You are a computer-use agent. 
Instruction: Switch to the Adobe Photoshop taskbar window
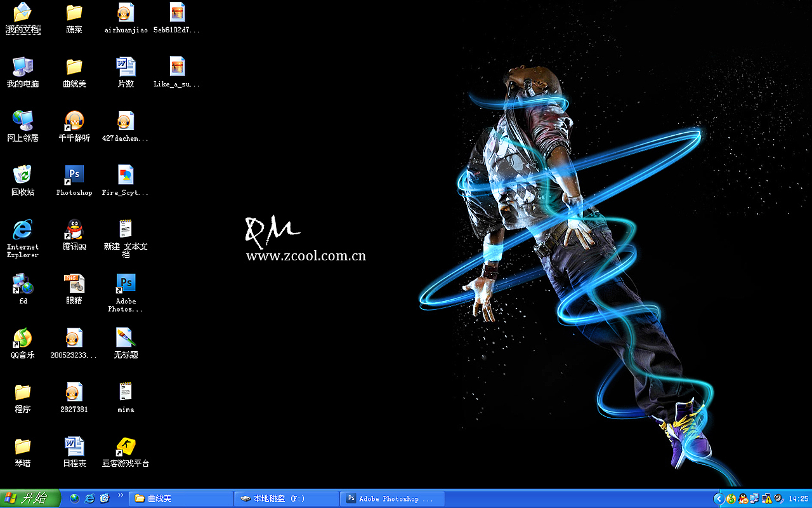[x=393, y=499]
